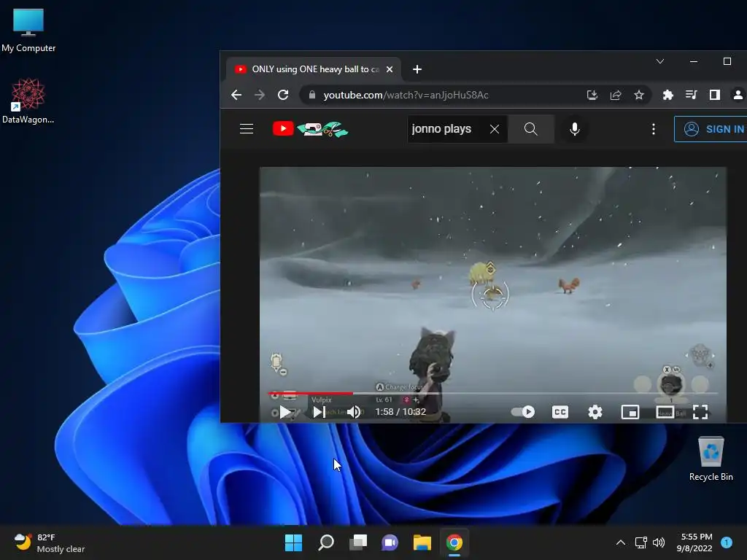Click the Chrome address bar URL
Image resolution: width=747 pixels, height=560 pixels.
pos(406,95)
